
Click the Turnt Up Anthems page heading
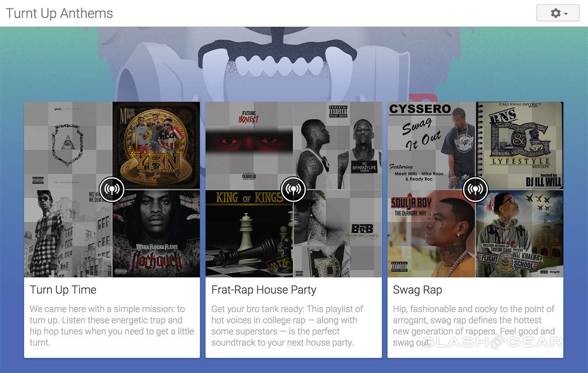59,13
